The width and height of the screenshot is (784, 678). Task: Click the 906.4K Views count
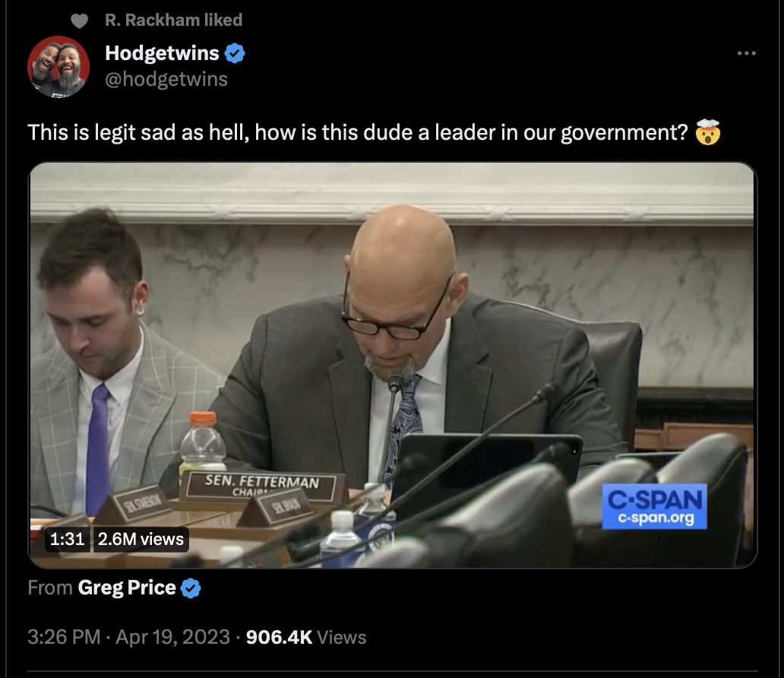[x=306, y=637]
